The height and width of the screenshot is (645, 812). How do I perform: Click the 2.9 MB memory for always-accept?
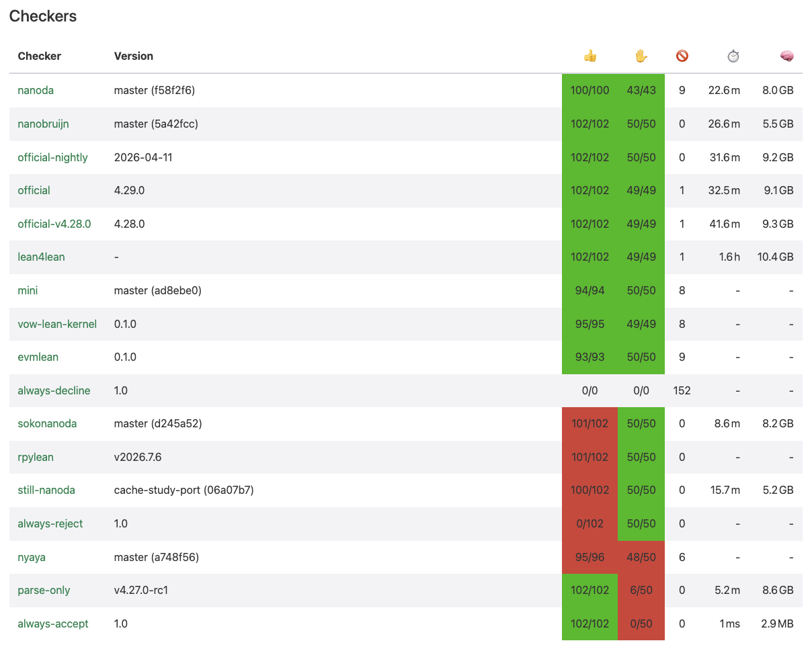tap(777, 623)
